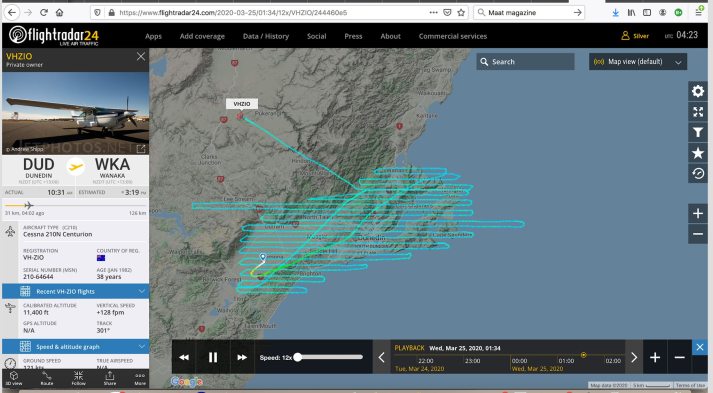Expand timeline scale with plus button
Image resolution: width=713 pixels, height=393 pixels.
coord(655,358)
